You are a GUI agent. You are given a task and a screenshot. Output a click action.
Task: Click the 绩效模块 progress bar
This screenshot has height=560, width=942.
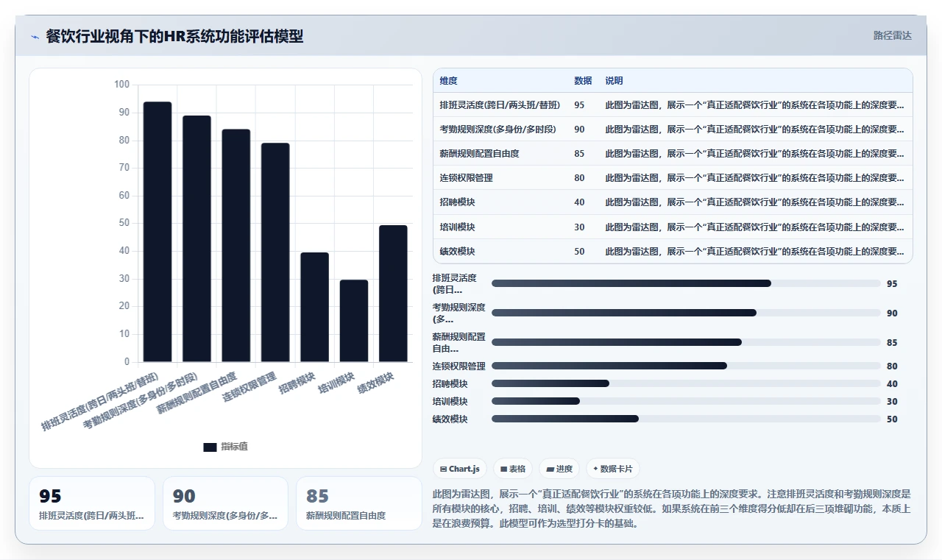pos(686,419)
